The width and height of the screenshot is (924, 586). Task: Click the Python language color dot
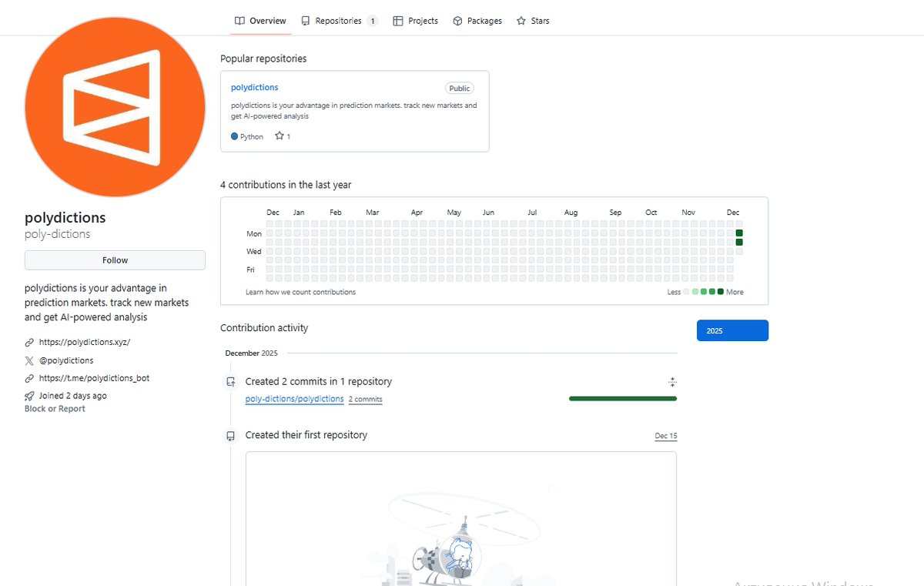(x=235, y=136)
